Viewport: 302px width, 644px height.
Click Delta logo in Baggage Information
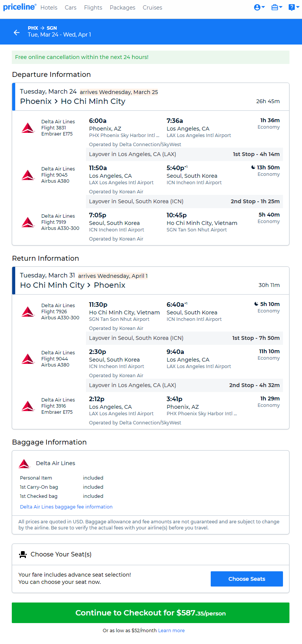click(24, 464)
